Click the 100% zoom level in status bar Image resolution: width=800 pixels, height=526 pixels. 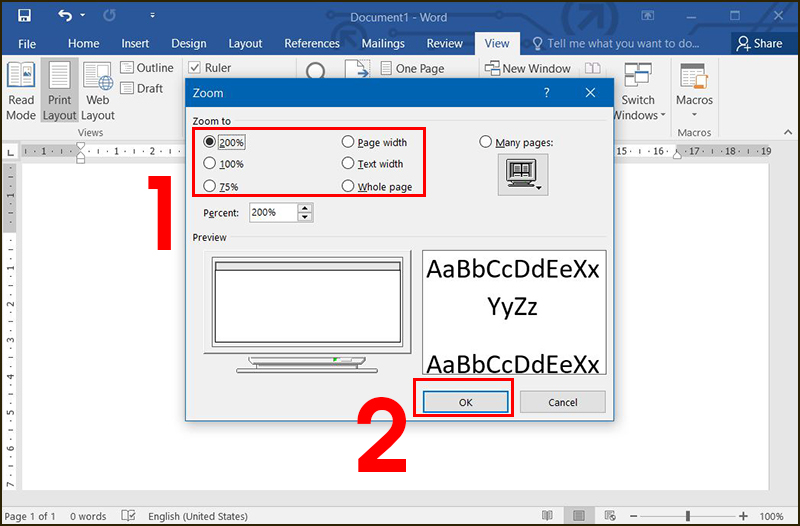click(x=771, y=516)
